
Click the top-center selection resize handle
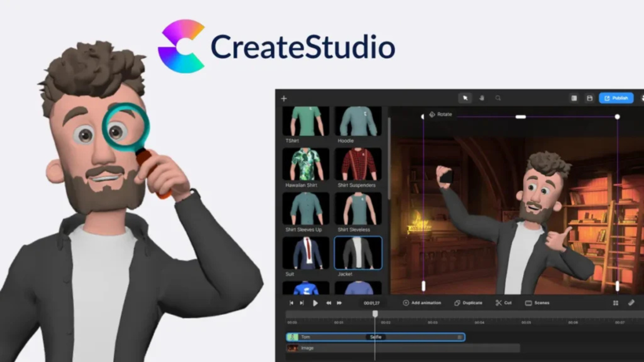point(521,117)
